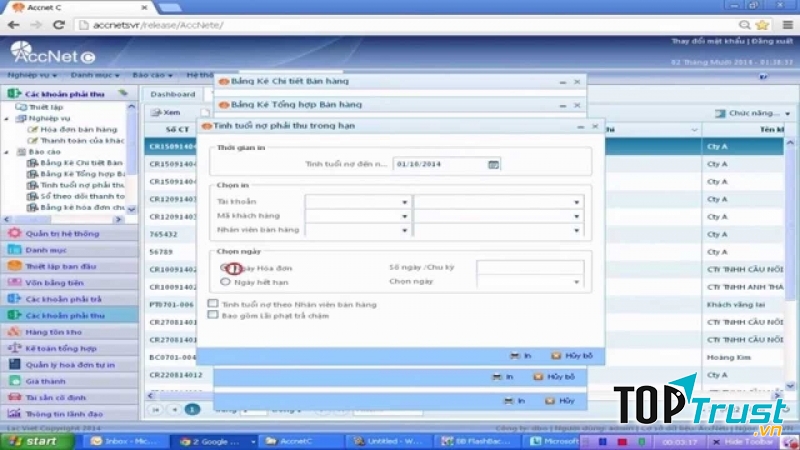Enable Bao gồm Lãi phạt trả chậm
Viewport: 800px width, 450px height.
coord(213,315)
